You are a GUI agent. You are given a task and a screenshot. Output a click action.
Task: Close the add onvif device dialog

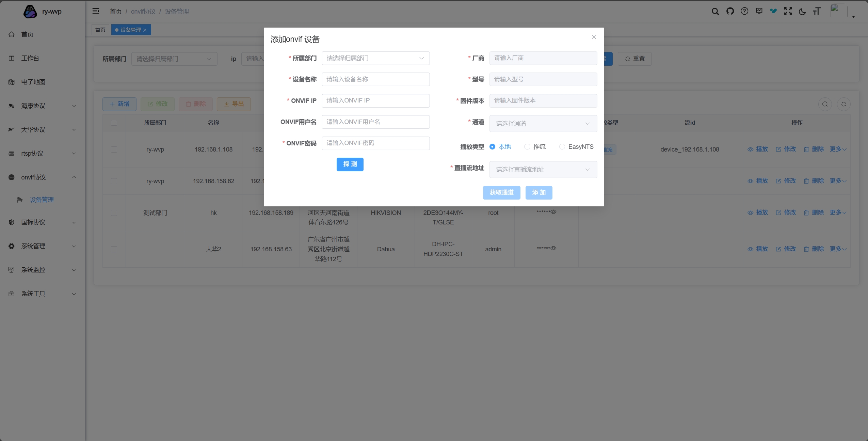click(594, 37)
